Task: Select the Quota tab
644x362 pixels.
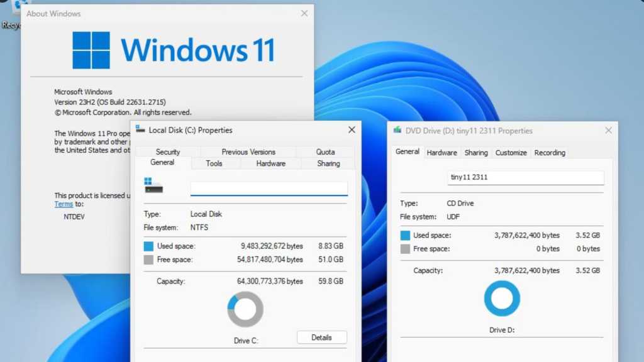Action: pos(325,151)
